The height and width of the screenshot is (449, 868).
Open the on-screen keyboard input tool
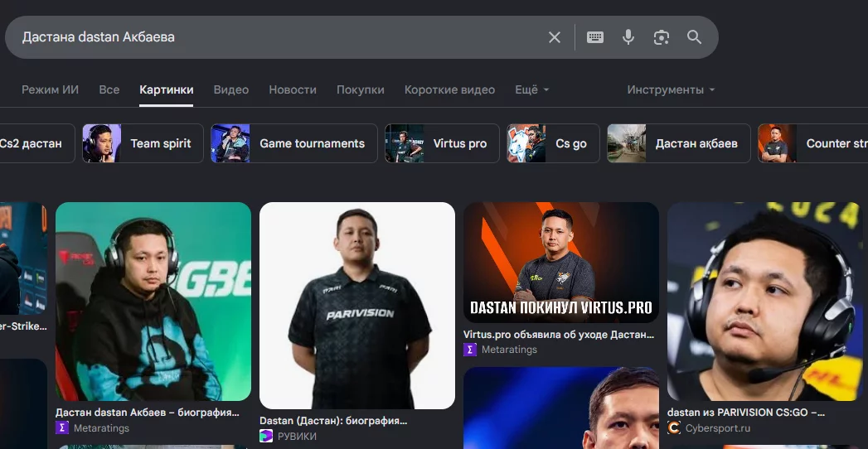pos(595,37)
